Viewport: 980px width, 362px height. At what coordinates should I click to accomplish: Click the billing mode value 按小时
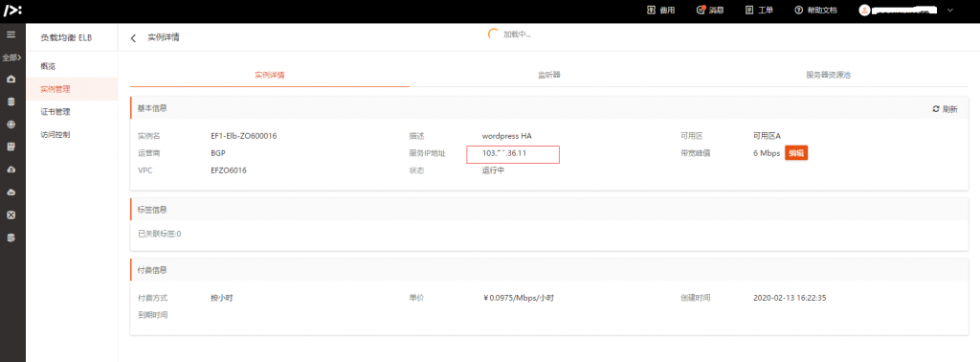(x=222, y=298)
